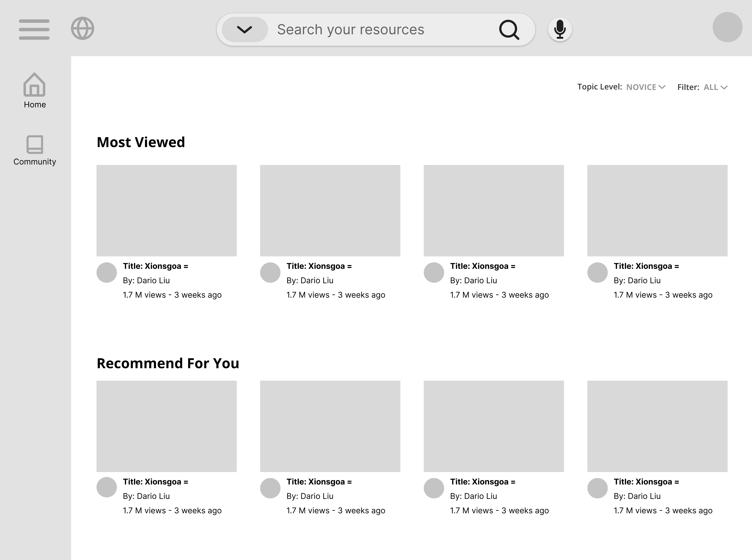This screenshot has width=752, height=560.
Task: Click the globe language icon
Action: pos(82,28)
